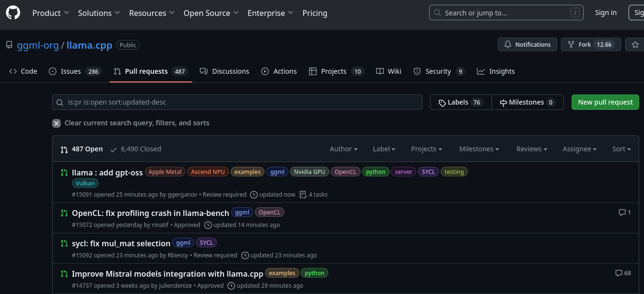Open the Author filter dropdown
This screenshot has height=294, width=644.
click(x=344, y=149)
